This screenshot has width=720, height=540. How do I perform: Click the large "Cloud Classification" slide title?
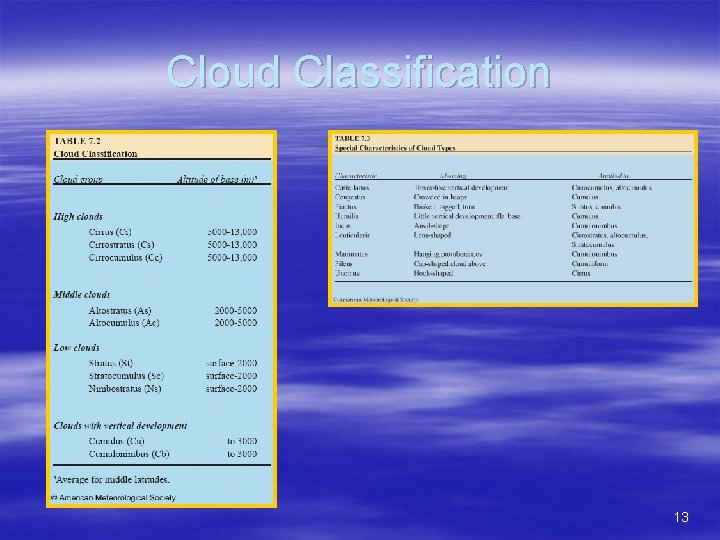pos(359,72)
